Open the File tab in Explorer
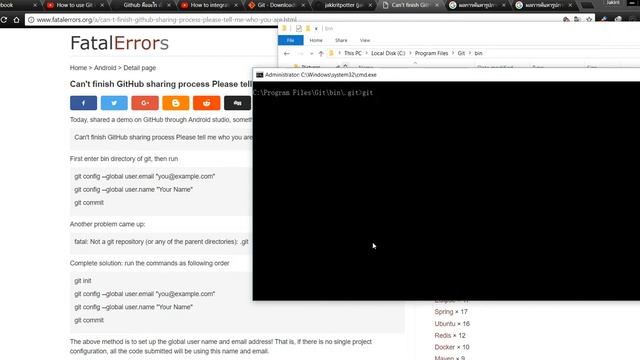This screenshot has width=640, height=360. click(291, 40)
